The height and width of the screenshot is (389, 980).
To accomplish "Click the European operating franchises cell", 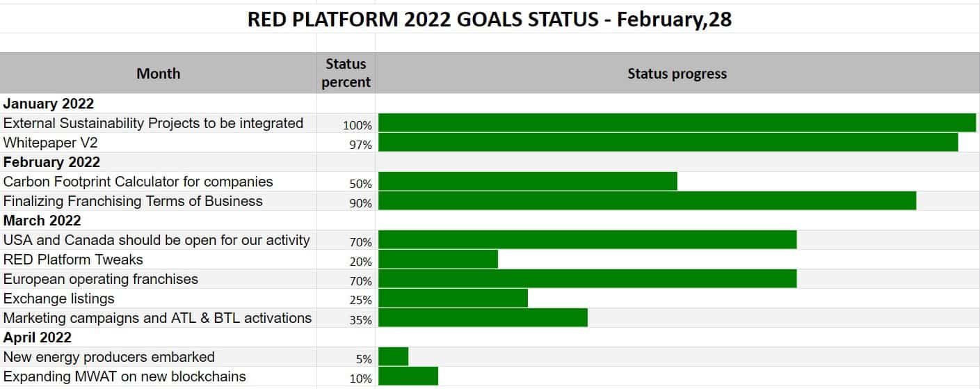I will (x=158, y=279).
